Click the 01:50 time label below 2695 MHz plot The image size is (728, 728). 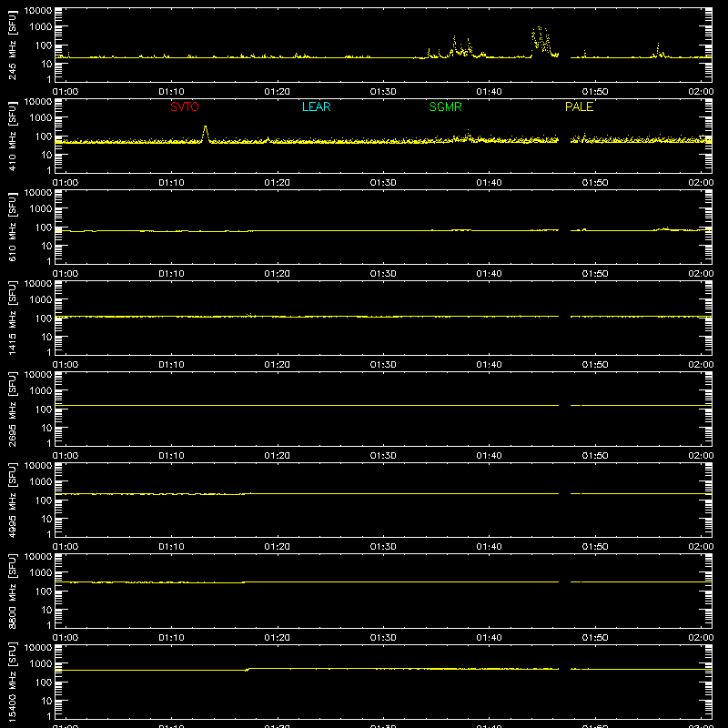[x=595, y=456]
